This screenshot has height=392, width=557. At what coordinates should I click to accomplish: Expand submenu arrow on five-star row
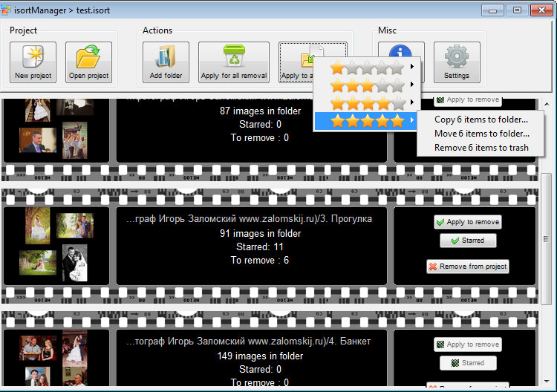pyautogui.click(x=412, y=120)
